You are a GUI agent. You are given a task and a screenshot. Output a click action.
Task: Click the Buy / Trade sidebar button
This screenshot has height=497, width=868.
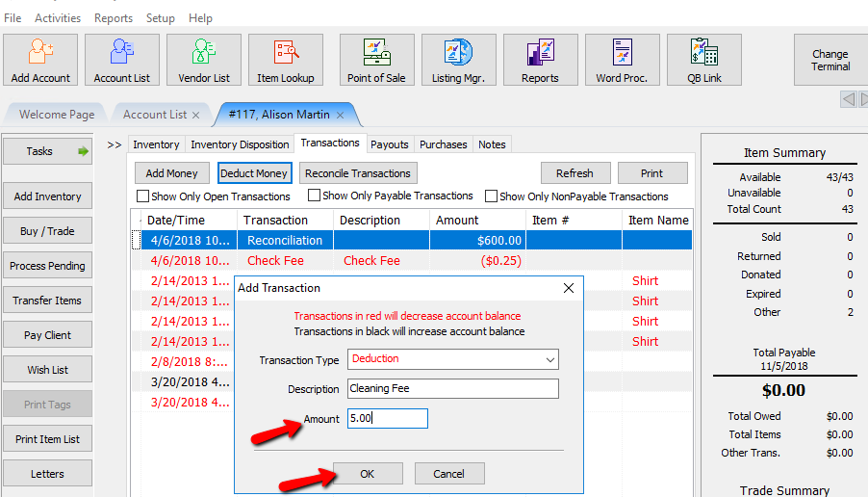(x=47, y=231)
